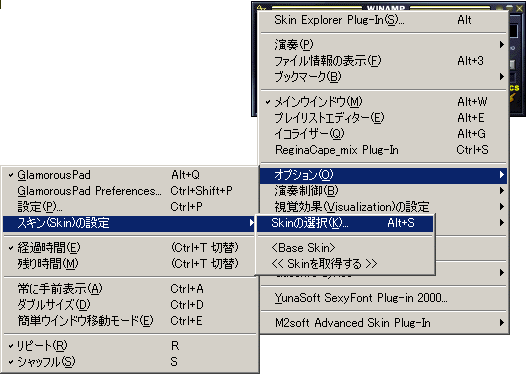Open 視覚効果(Visualization)の設定 submenu
The image size is (526, 376).
click(383, 207)
